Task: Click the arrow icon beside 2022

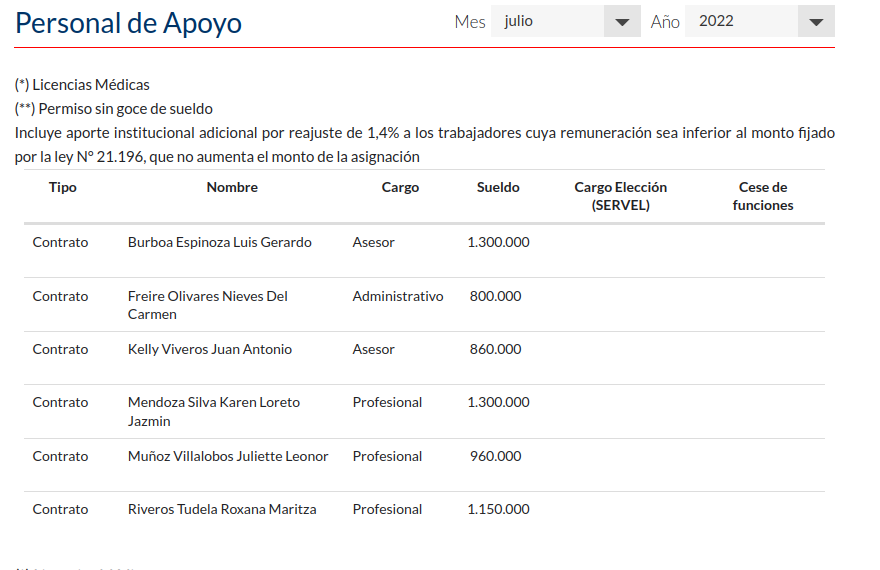Action: 817,22
